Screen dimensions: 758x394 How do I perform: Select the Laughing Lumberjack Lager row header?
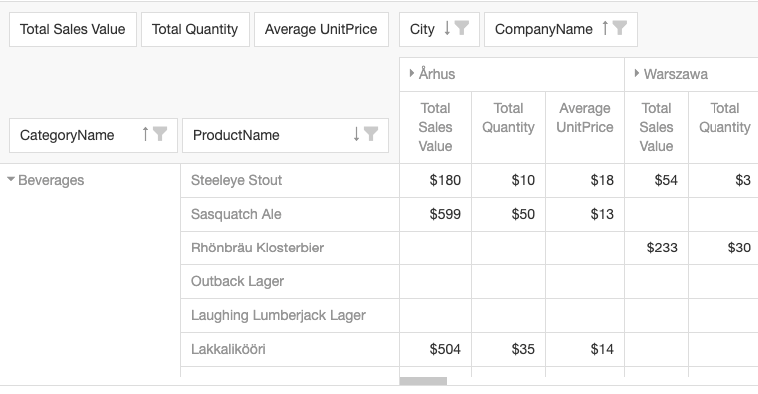(290, 315)
